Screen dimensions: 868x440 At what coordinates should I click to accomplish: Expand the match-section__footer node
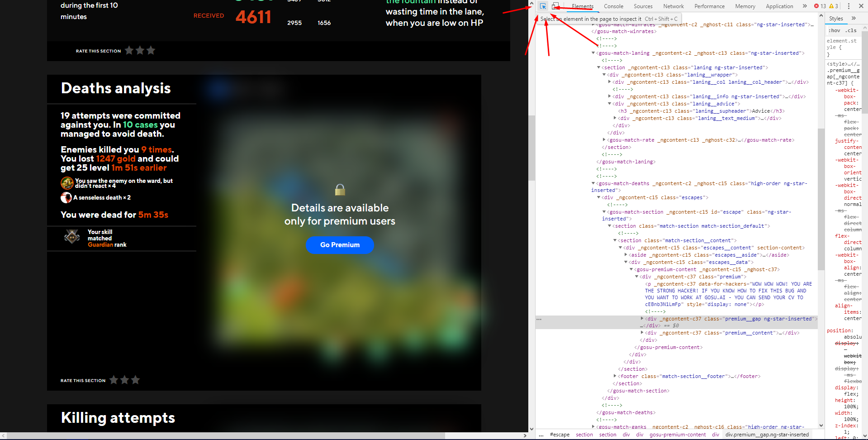coord(615,377)
